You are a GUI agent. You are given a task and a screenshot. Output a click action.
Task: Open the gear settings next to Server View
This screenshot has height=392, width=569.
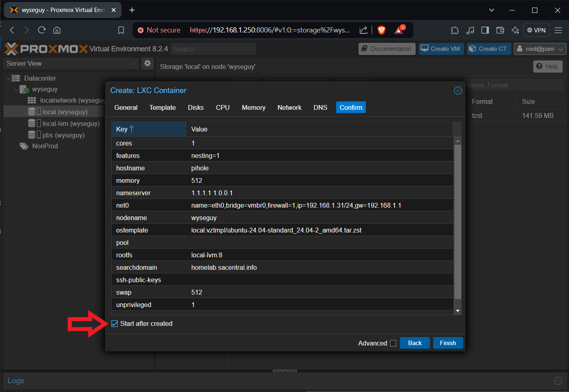pyautogui.click(x=147, y=63)
